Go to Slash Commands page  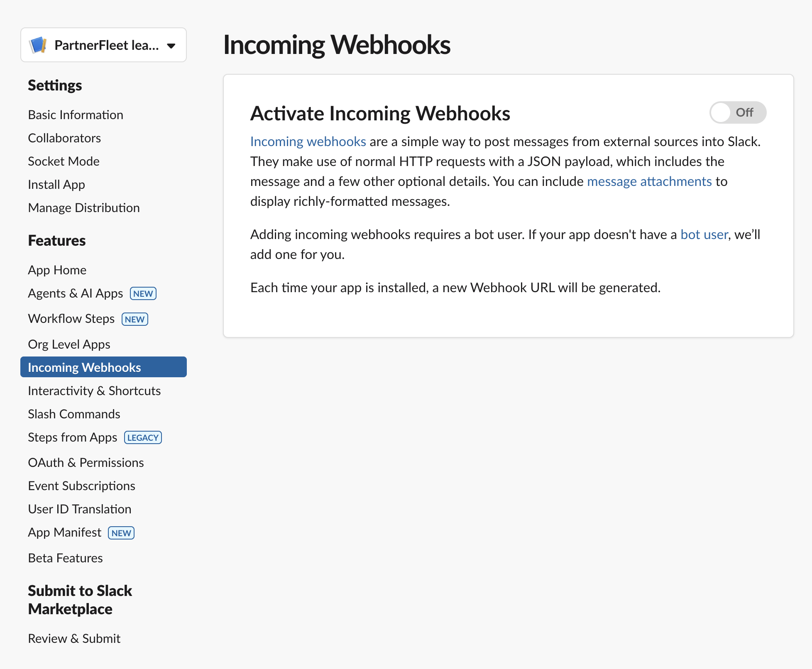coord(74,414)
